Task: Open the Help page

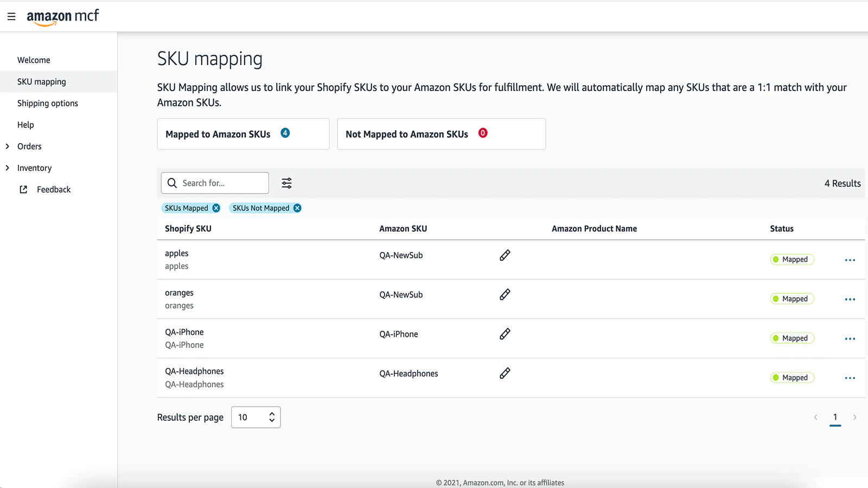Action: pyautogui.click(x=25, y=125)
